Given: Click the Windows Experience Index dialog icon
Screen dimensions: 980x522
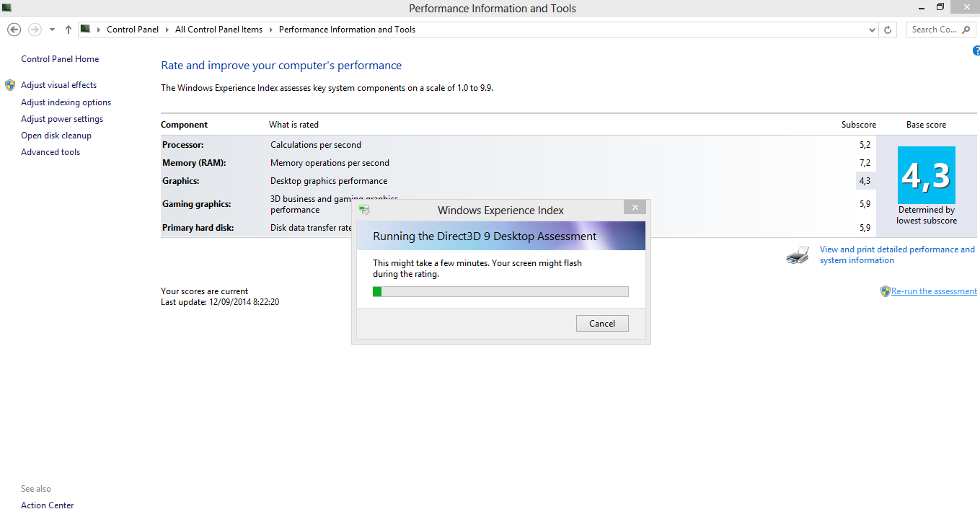Looking at the screenshot, I should (364, 211).
